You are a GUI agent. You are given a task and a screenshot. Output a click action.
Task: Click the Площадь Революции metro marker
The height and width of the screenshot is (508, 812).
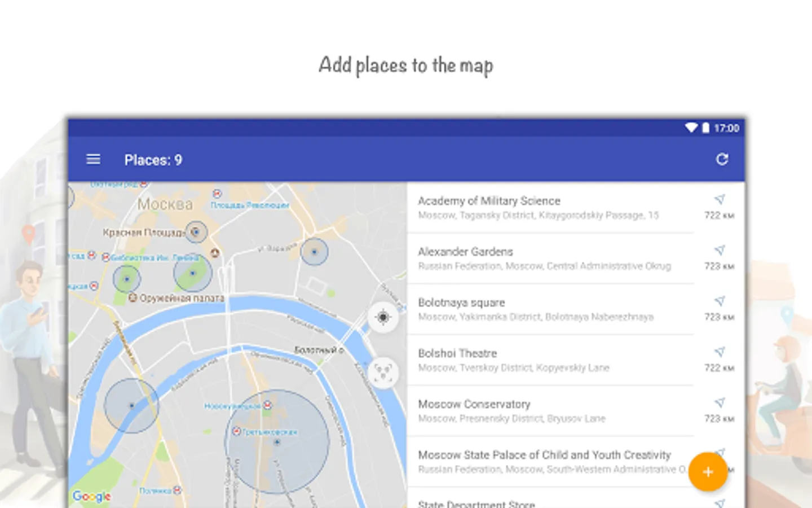pos(217,194)
